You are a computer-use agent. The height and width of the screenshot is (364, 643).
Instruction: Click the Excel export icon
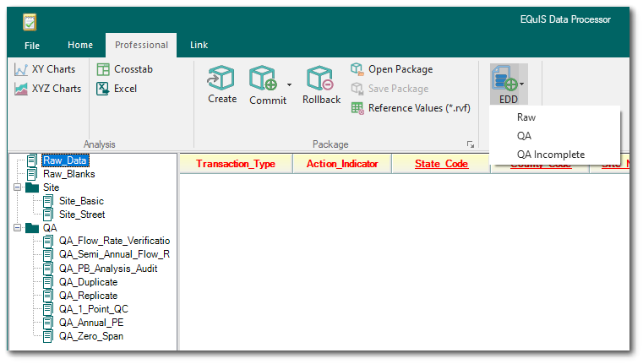click(103, 89)
